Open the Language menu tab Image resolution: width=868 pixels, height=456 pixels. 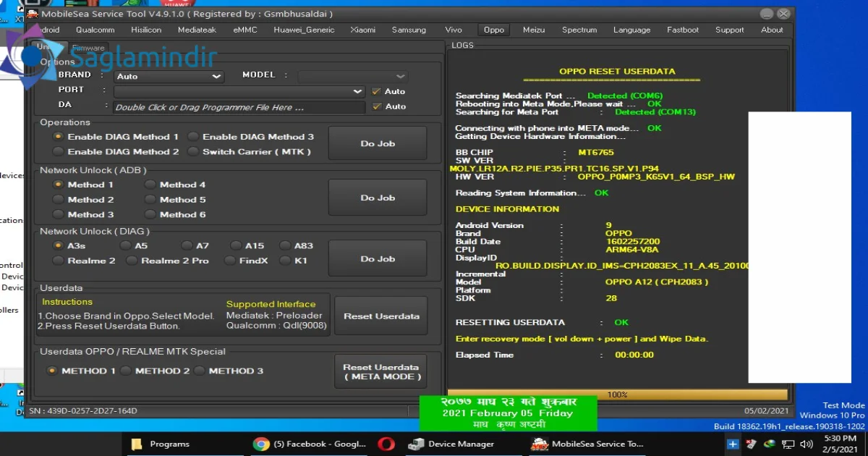631,30
